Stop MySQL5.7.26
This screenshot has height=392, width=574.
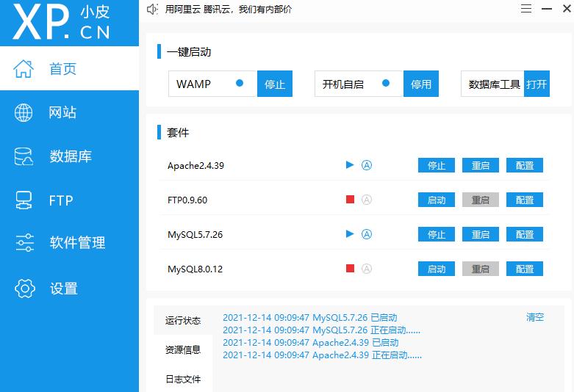tap(437, 234)
